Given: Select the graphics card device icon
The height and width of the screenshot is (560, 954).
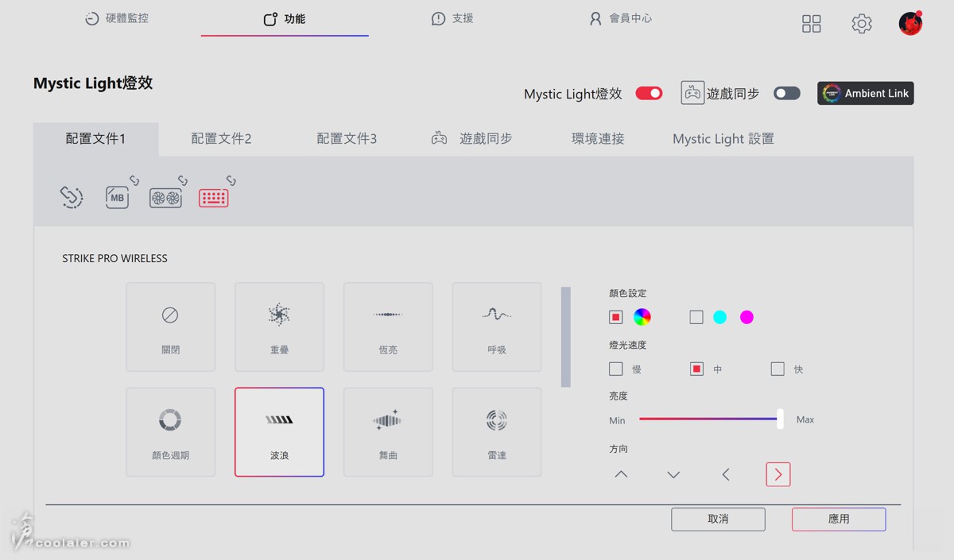Looking at the screenshot, I should tap(165, 197).
